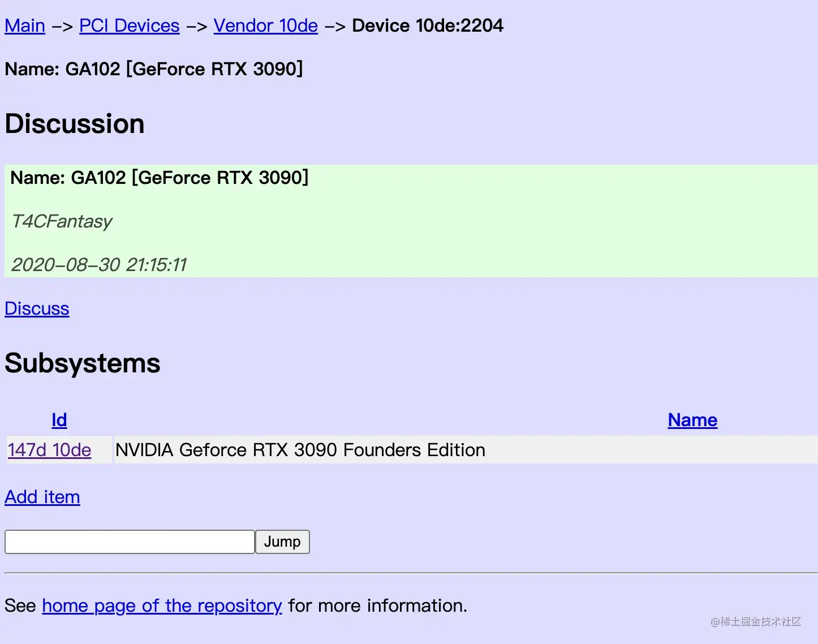The height and width of the screenshot is (644, 818).
Task: Click the Subsystems section heading
Action: (83, 363)
